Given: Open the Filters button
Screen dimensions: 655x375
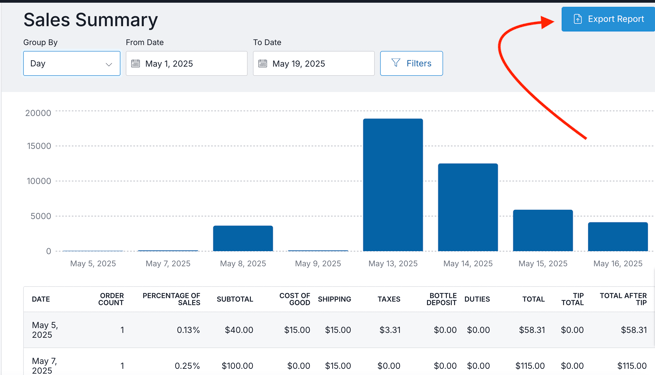Looking at the screenshot, I should 411,63.
